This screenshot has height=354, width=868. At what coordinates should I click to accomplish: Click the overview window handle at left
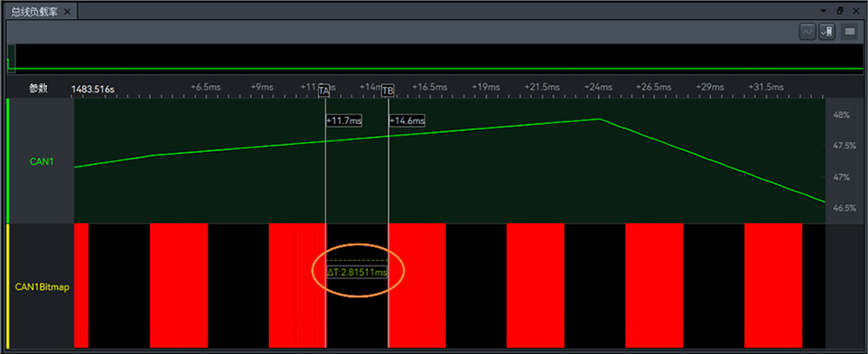[x=11, y=58]
